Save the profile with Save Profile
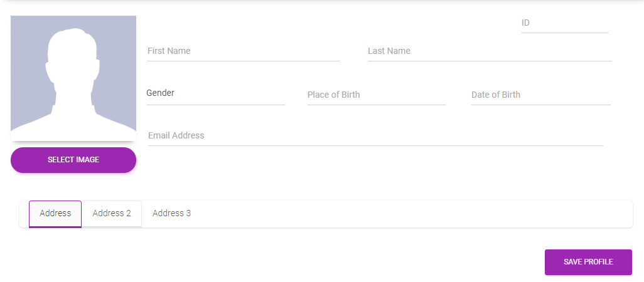The height and width of the screenshot is (282, 644). point(588,262)
